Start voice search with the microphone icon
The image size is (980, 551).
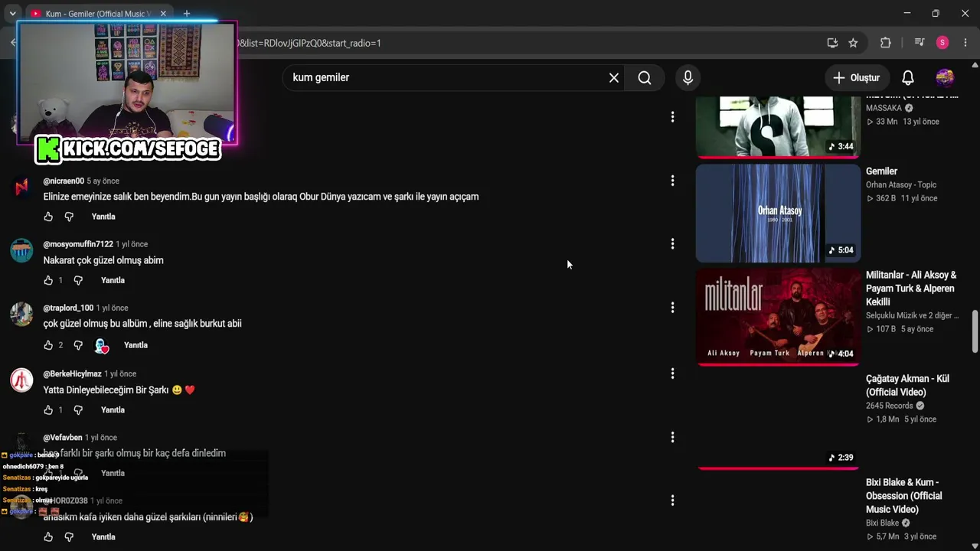(688, 77)
